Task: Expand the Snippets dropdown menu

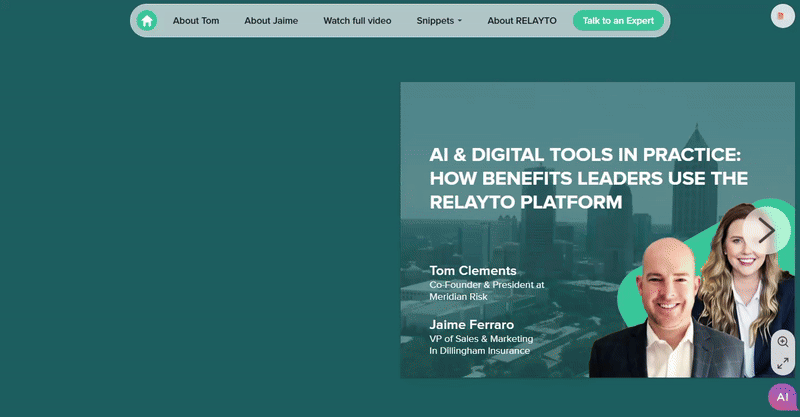Action: pyautogui.click(x=439, y=21)
